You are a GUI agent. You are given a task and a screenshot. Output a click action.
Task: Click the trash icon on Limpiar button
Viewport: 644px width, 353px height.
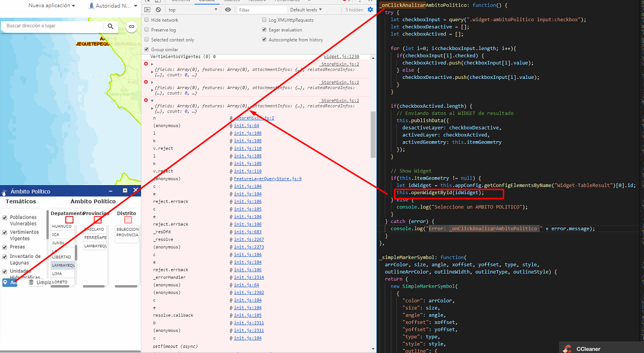pyautogui.click(x=32, y=282)
